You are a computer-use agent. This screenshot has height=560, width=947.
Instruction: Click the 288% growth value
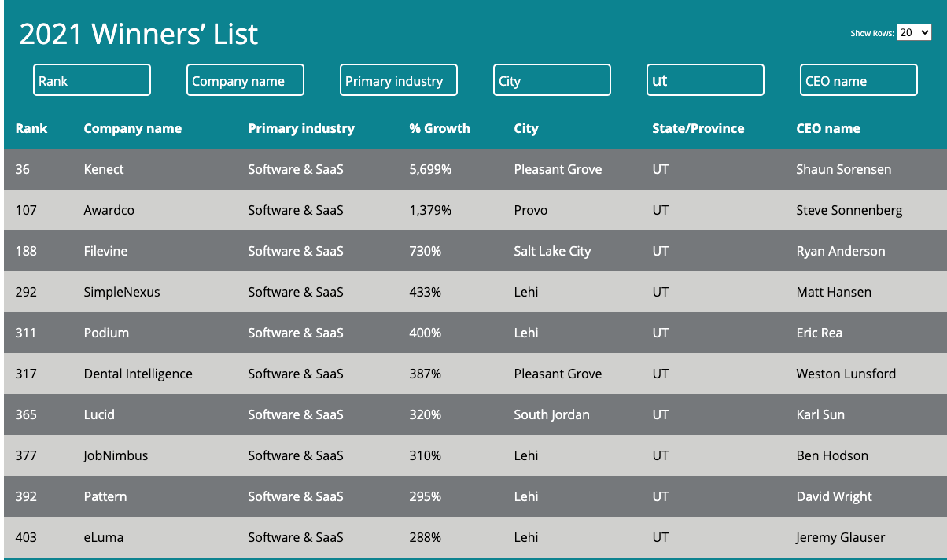(426, 537)
